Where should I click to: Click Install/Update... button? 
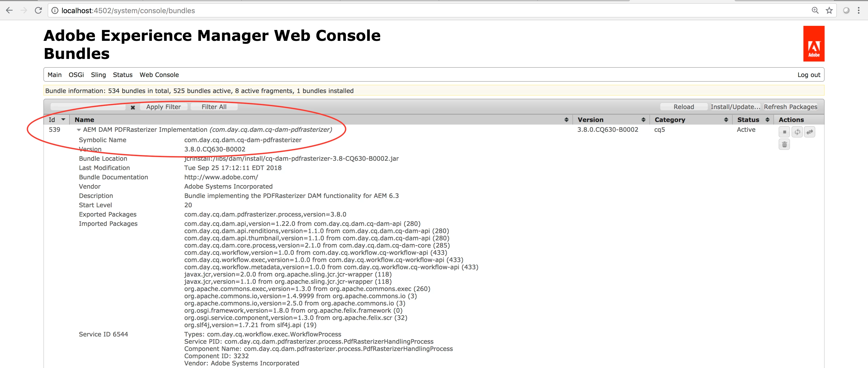click(x=735, y=107)
